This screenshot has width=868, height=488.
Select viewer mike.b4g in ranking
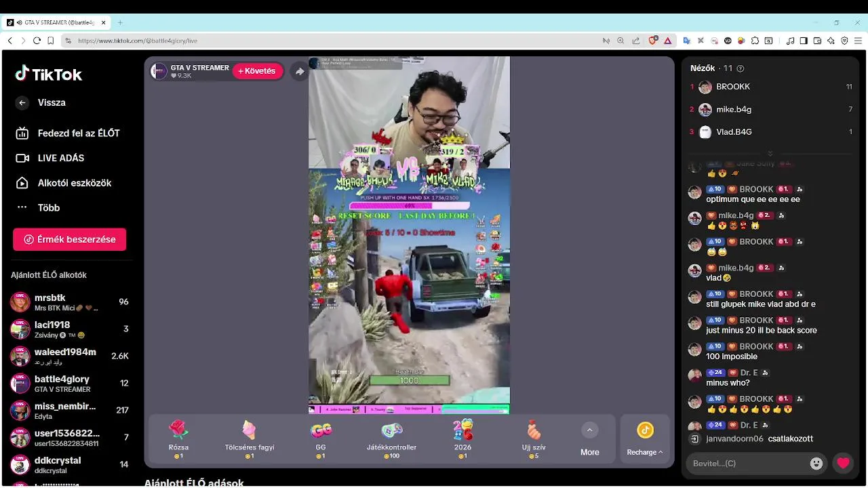771,109
